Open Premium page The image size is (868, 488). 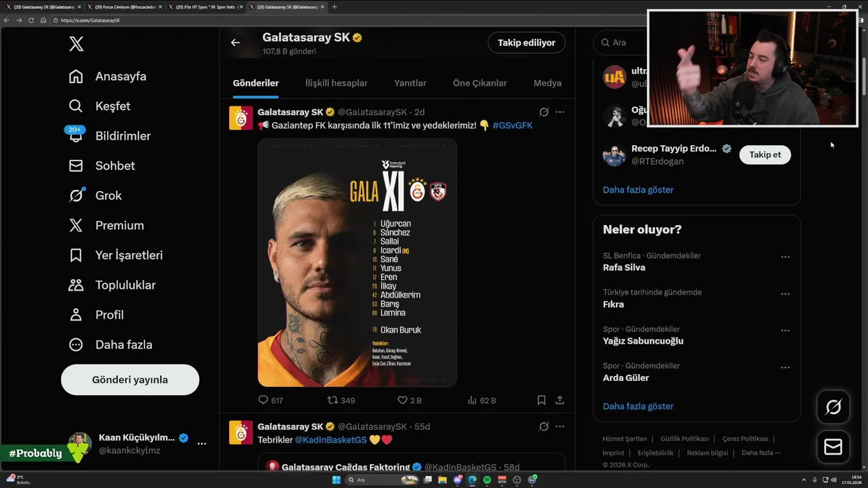coord(106,226)
